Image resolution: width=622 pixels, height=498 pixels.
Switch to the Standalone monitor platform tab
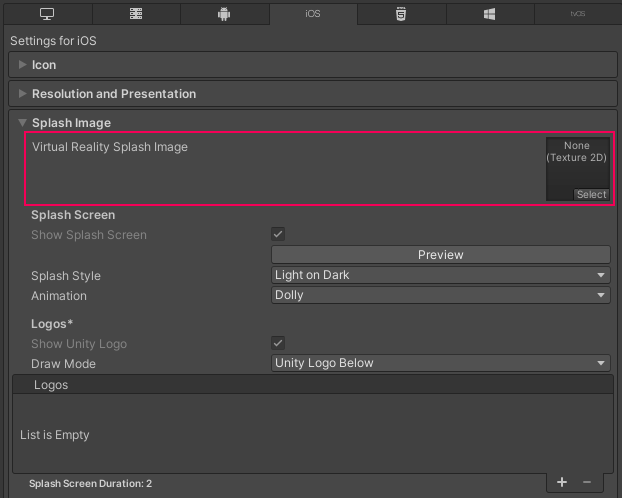pyautogui.click(x=47, y=14)
